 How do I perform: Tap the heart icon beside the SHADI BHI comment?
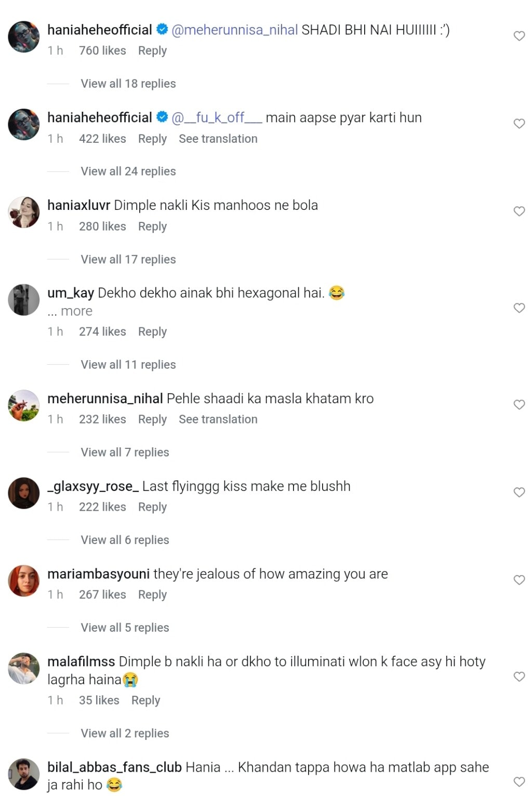519,35
